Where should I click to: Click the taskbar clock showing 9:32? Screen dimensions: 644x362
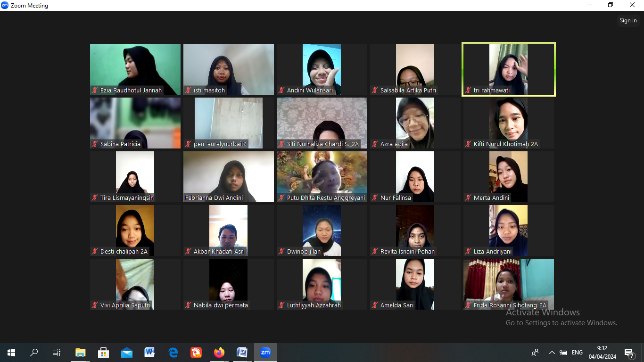602,353
